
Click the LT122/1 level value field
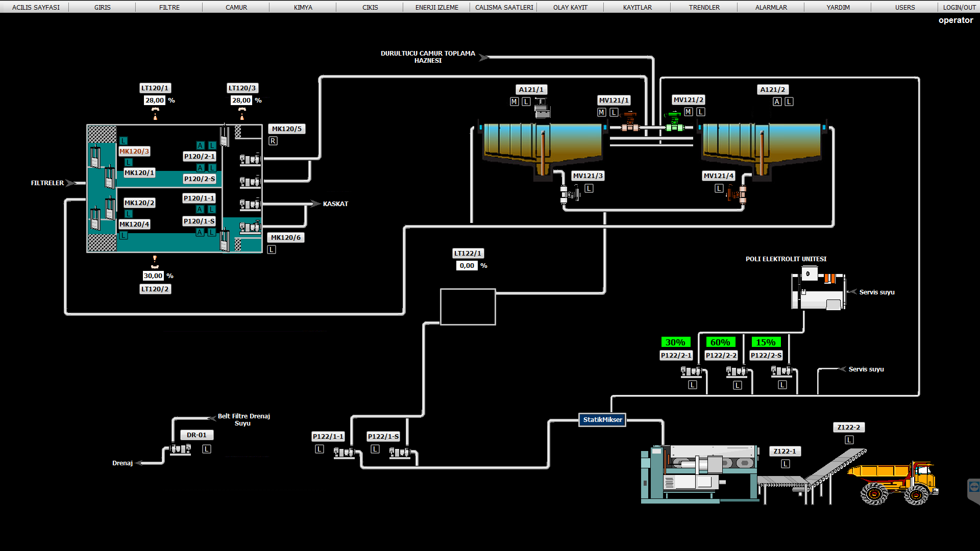(x=467, y=266)
